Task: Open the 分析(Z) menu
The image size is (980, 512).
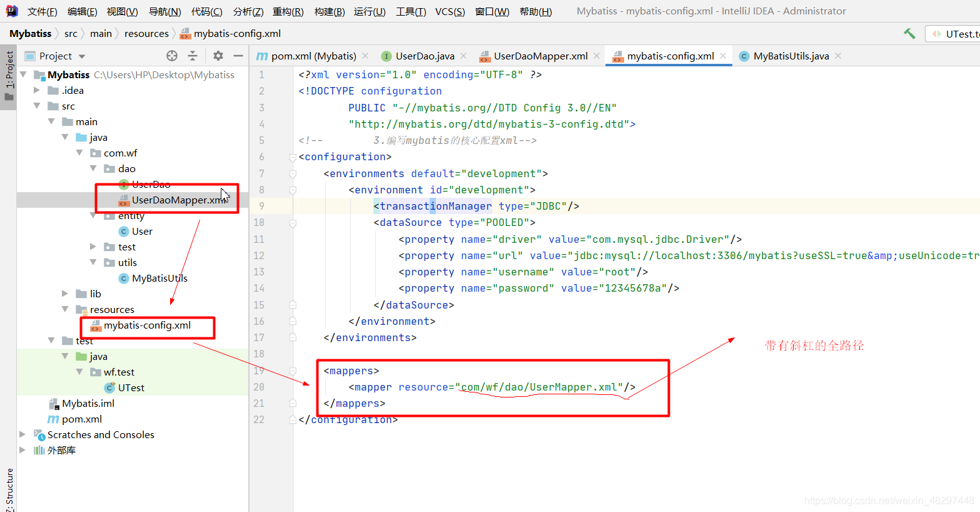Action: click(248, 11)
